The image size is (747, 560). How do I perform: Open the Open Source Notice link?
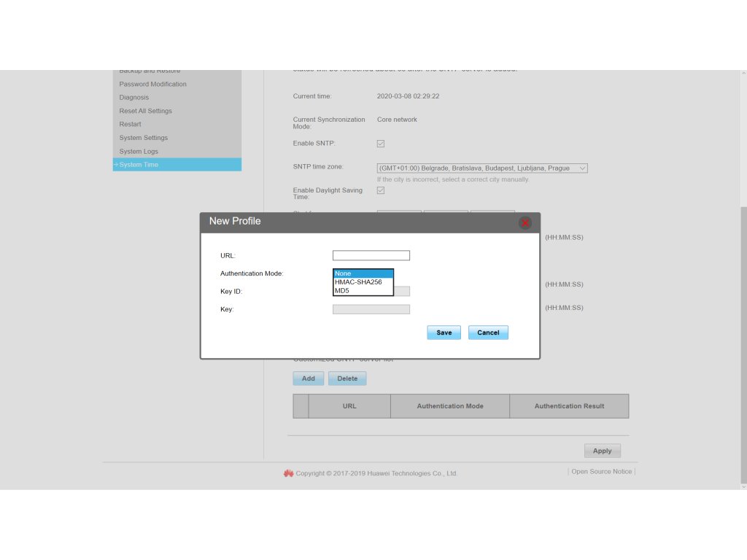[x=601, y=472]
